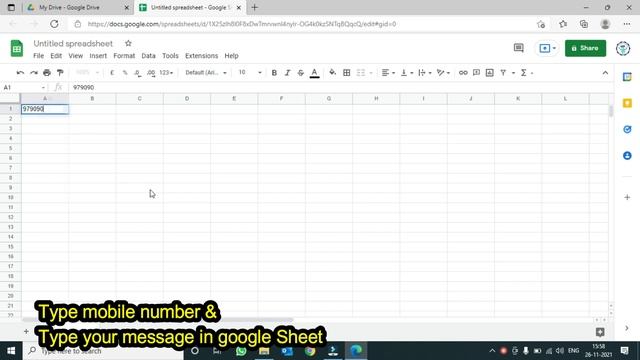Toggle bold formatting
Image resolution: width=640 pixels, height=360 pixels.
point(274,73)
